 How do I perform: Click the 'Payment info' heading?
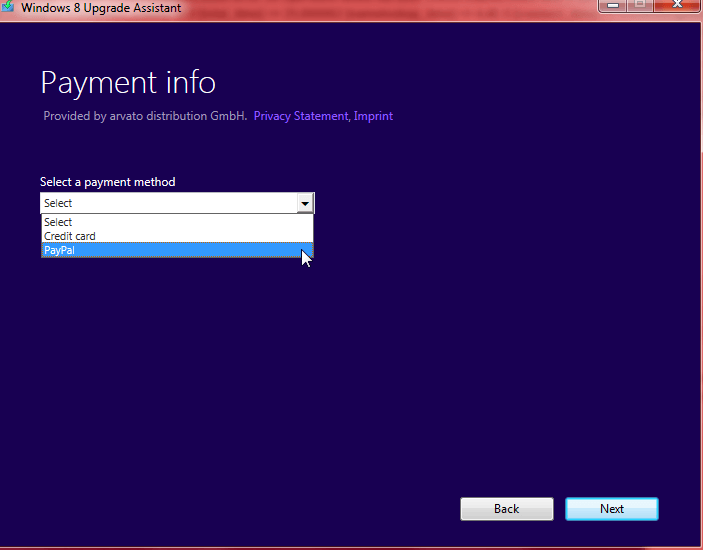[x=128, y=83]
